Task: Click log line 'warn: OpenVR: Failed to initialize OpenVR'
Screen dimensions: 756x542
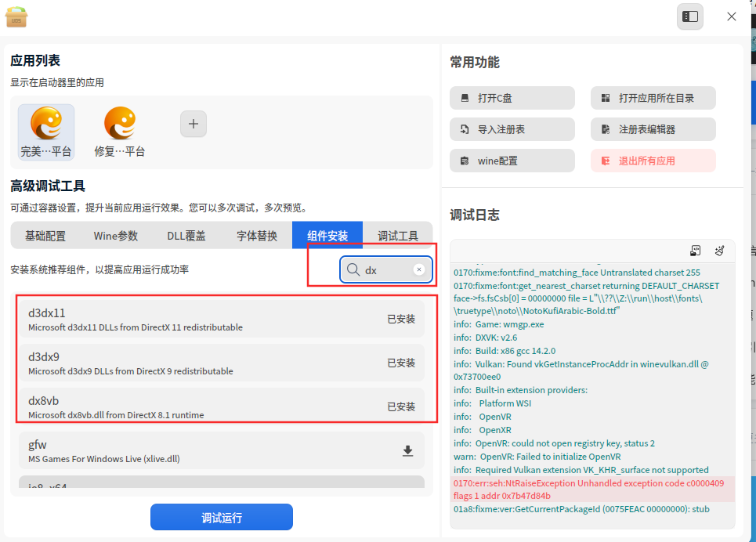Action: (x=537, y=457)
